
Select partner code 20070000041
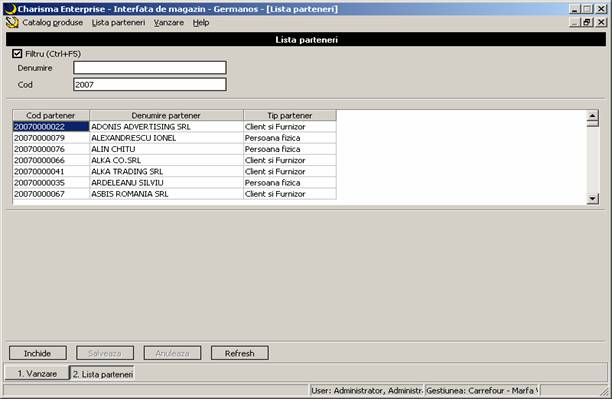[x=51, y=171]
